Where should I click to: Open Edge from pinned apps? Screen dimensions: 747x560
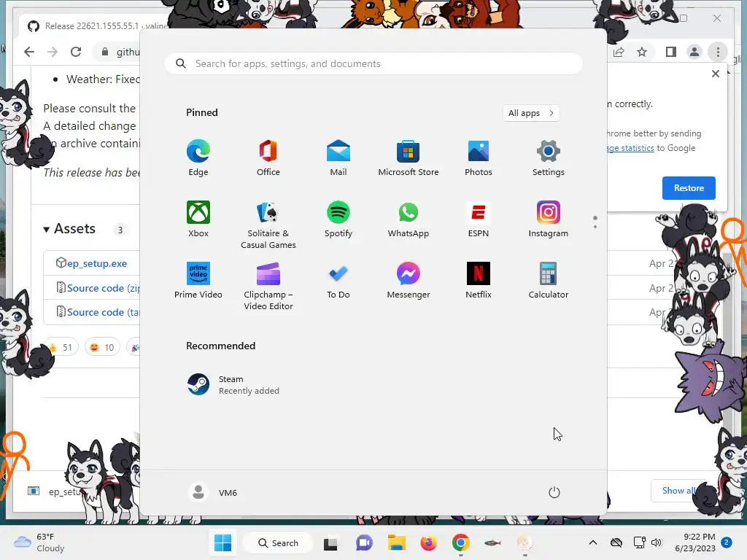point(198,158)
